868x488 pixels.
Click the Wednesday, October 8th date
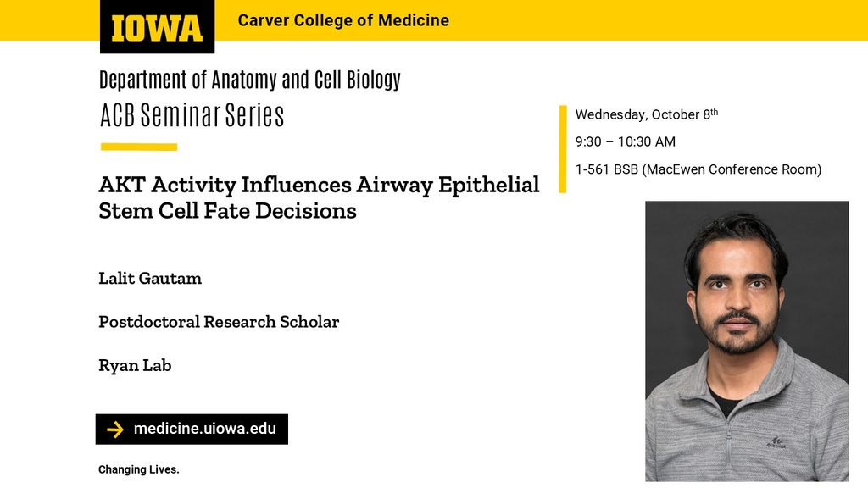pyautogui.click(x=646, y=114)
